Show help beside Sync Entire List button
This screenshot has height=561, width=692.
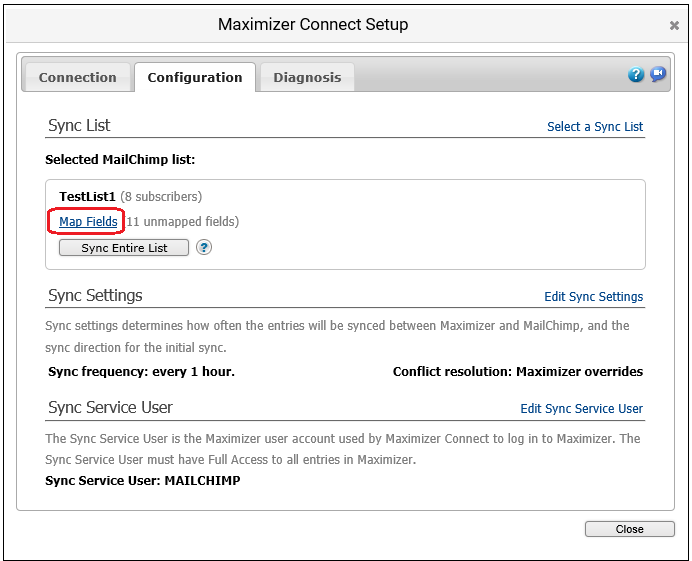tap(203, 247)
